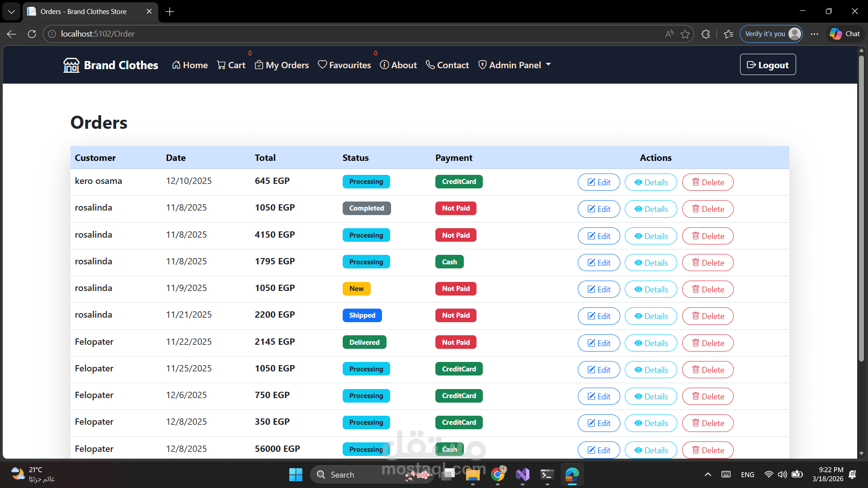Viewport: 868px width, 488px height.
Task: Click the page vertical scrollbar thumb
Action: (861, 208)
